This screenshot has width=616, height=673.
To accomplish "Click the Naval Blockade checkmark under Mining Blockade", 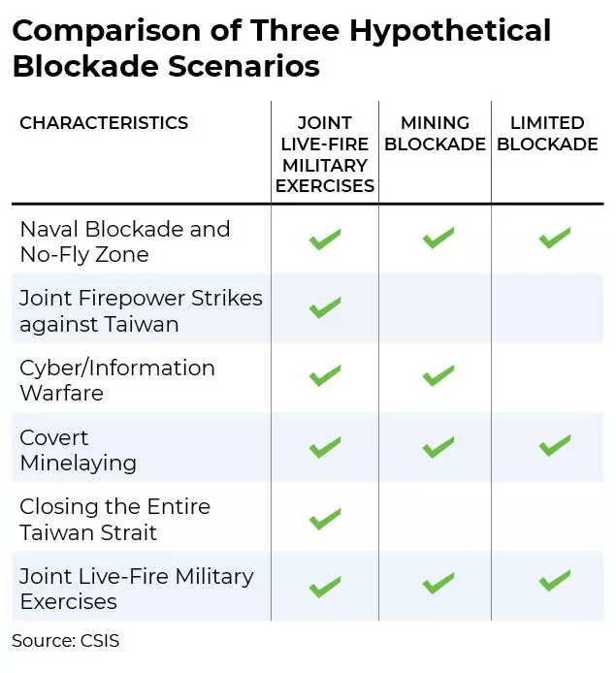I will 438,238.
